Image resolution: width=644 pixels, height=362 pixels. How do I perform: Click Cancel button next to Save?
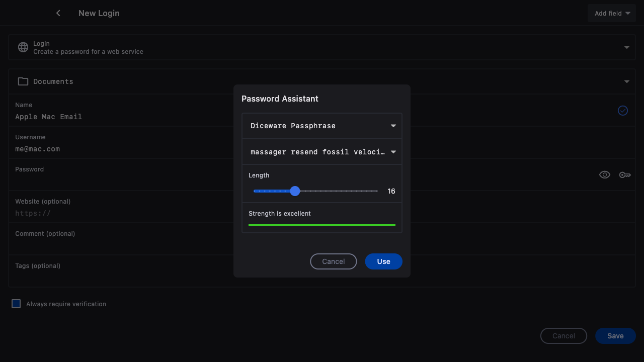click(x=563, y=336)
